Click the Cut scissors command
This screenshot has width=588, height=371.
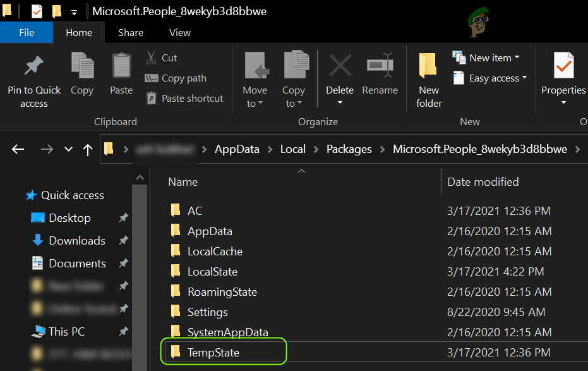click(x=162, y=58)
